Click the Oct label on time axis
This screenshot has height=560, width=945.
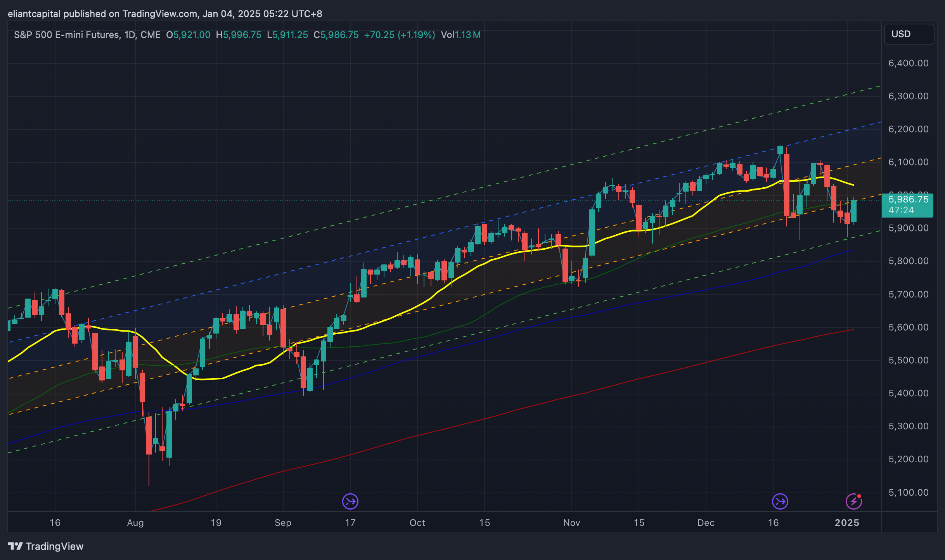[417, 523]
